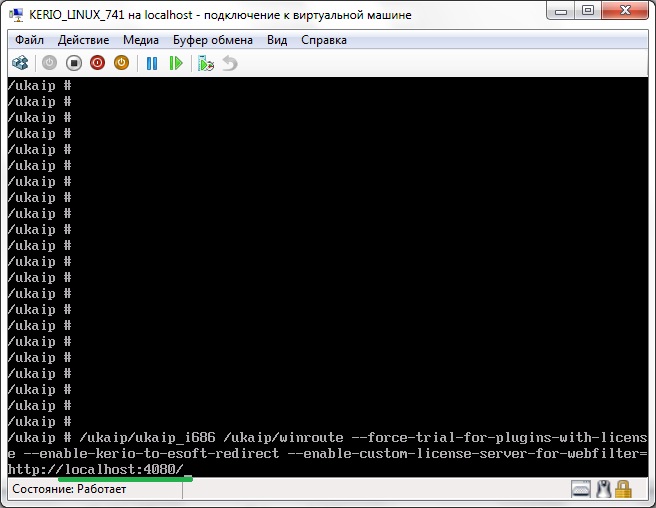
Task: Reset the VM with the green play icon
Action: (x=176, y=63)
